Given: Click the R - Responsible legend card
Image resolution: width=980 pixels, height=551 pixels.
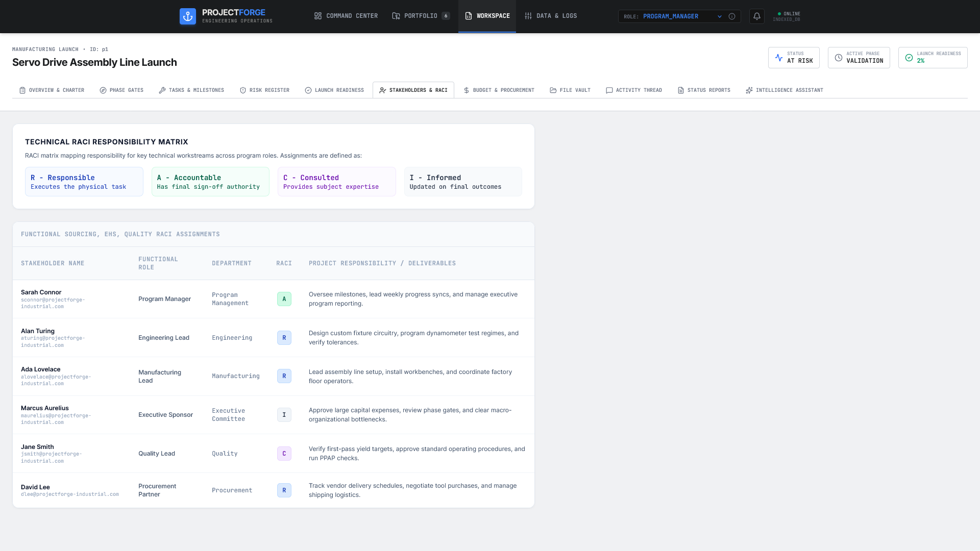Looking at the screenshot, I should click(x=84, y=182).
